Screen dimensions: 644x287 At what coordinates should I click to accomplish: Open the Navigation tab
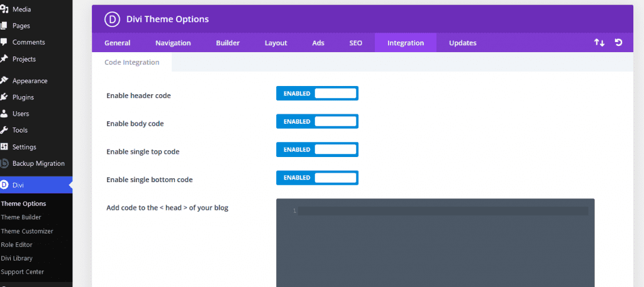point(173,43)
